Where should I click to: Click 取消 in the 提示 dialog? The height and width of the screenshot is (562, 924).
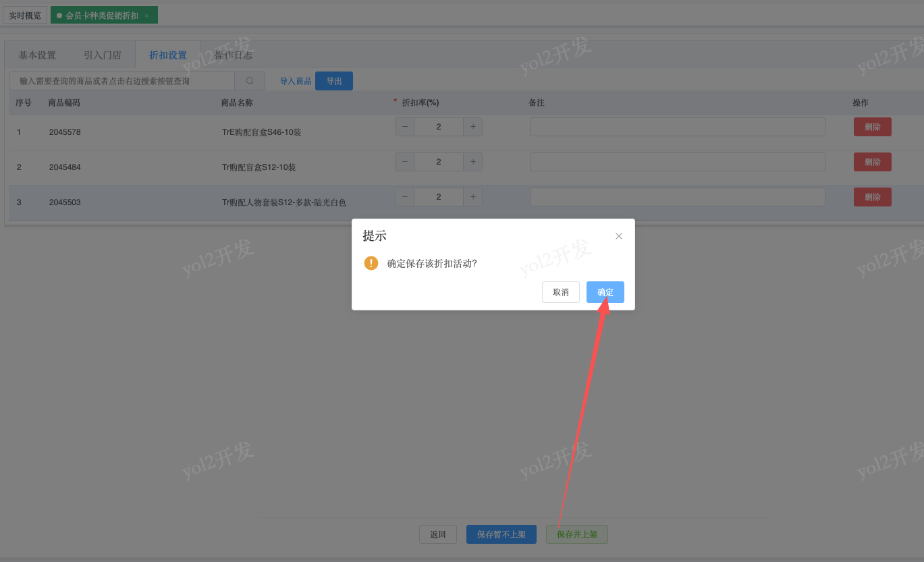[561, 292]
